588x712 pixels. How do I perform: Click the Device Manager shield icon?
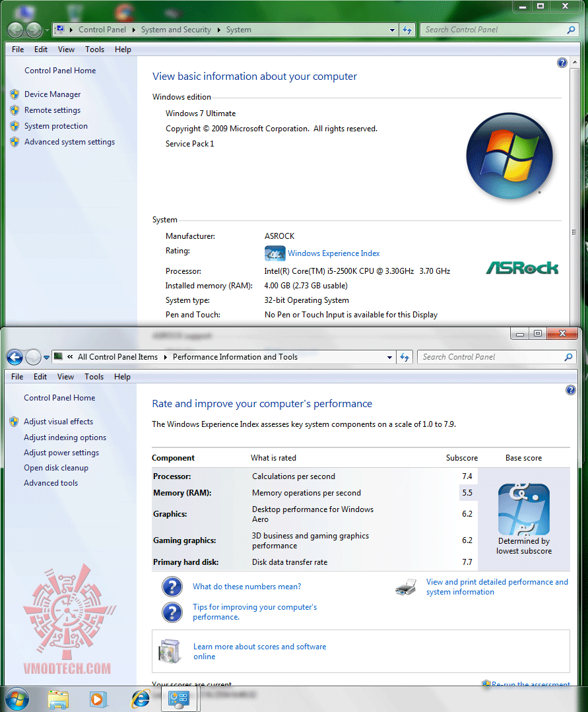[15, 94]
